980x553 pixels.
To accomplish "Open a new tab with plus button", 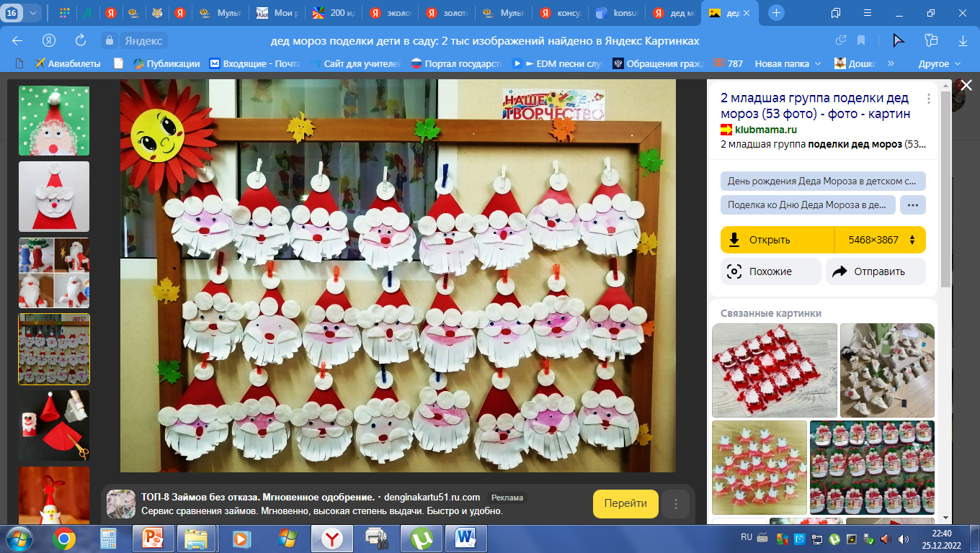I will [776, 13].
